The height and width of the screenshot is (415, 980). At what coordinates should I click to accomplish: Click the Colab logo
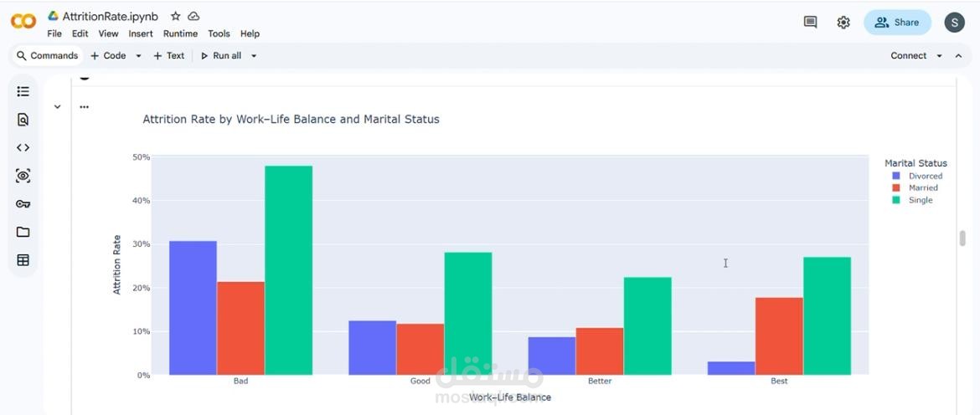point(23,22)
